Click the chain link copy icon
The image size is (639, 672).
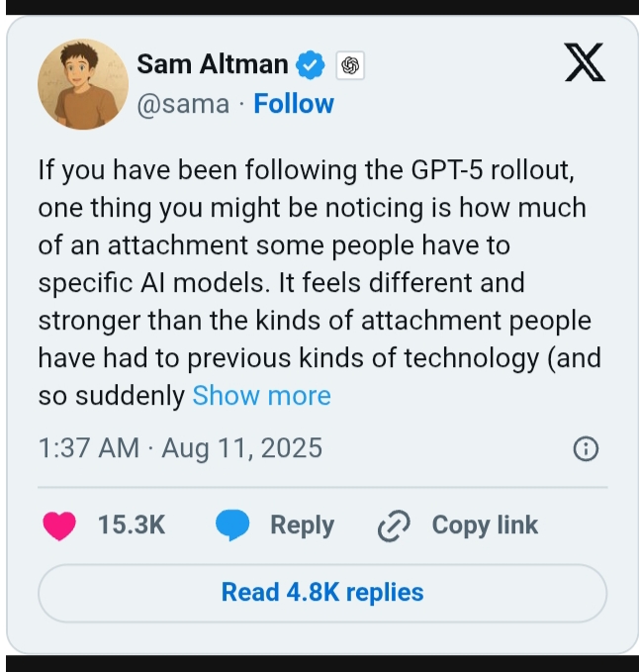pos(394,527)
